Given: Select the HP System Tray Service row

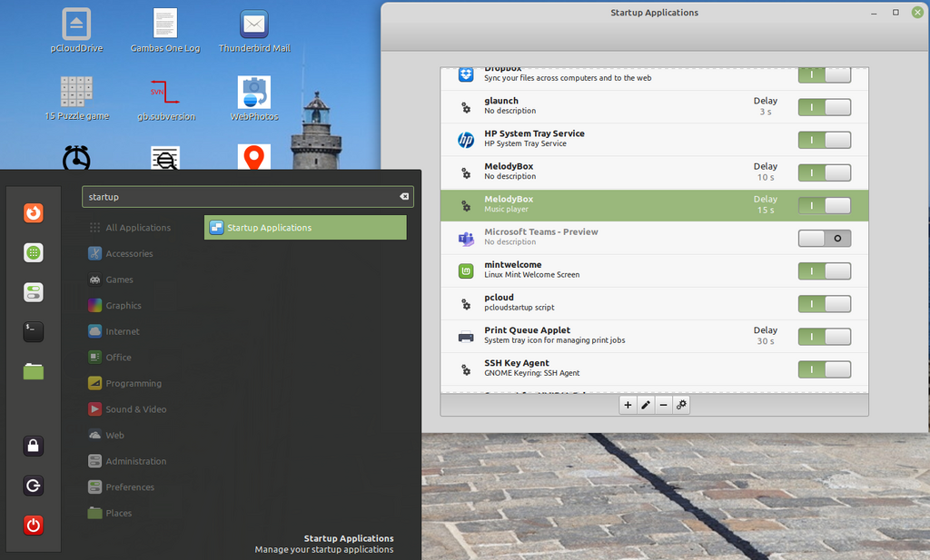Looking at the screenshot, I should point(654,140).
